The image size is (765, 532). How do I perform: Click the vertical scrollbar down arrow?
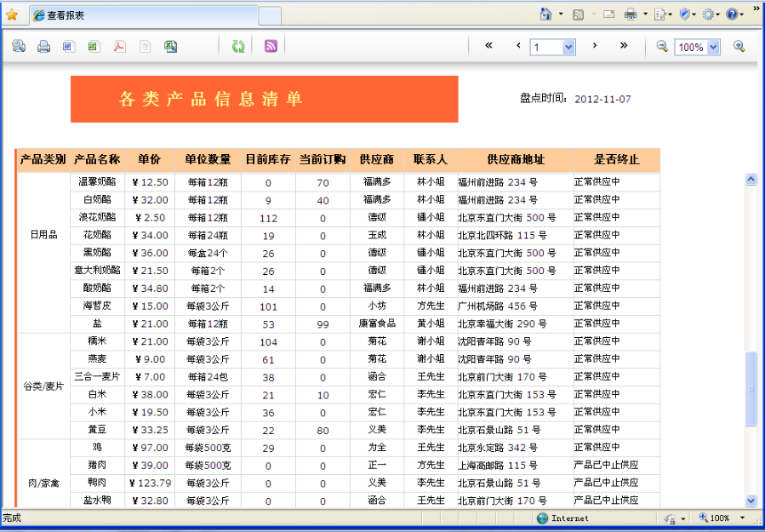[x=751, y=501]
